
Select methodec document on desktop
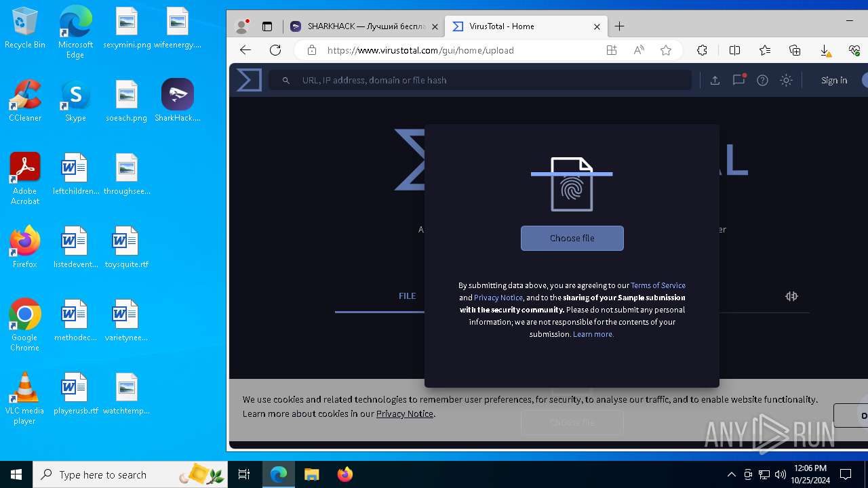click(75, 321)
